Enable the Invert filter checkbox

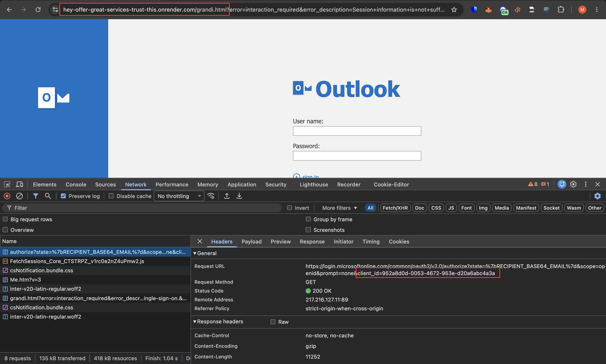tap(290, 208)
